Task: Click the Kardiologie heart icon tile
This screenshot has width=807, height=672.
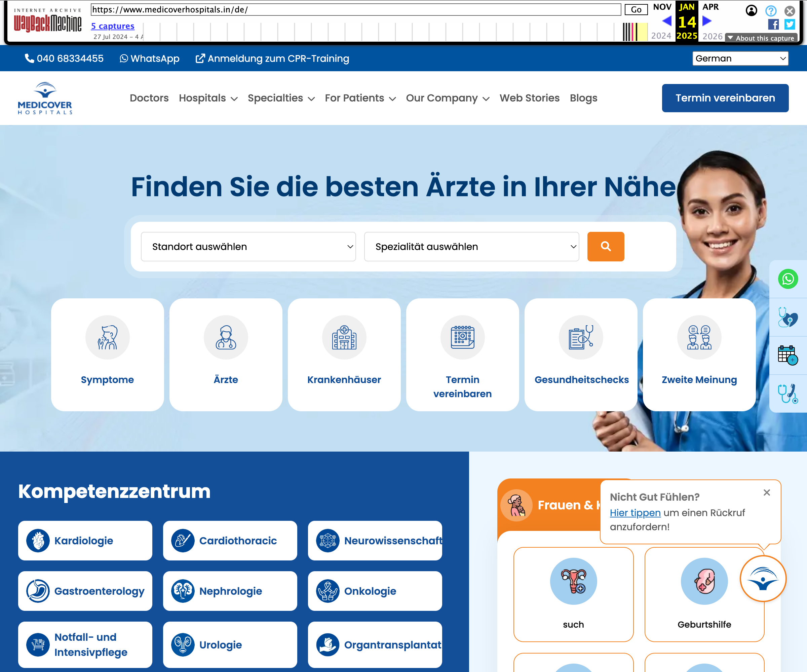Action: pos(85,540)
